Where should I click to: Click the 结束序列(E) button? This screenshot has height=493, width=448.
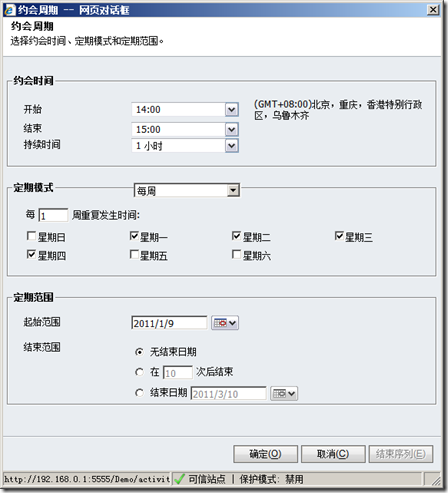click(x=401, y=454)
